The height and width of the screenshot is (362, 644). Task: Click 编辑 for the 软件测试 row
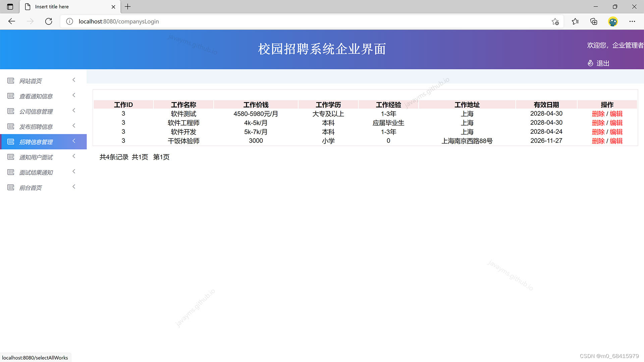616,114
